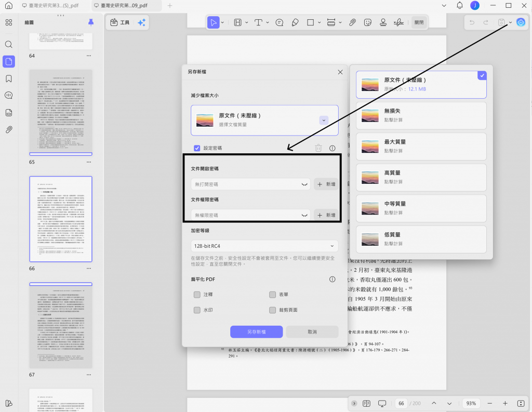Launch the AI assistant sparkle icon
532x412 pixels.
[141, 22]
